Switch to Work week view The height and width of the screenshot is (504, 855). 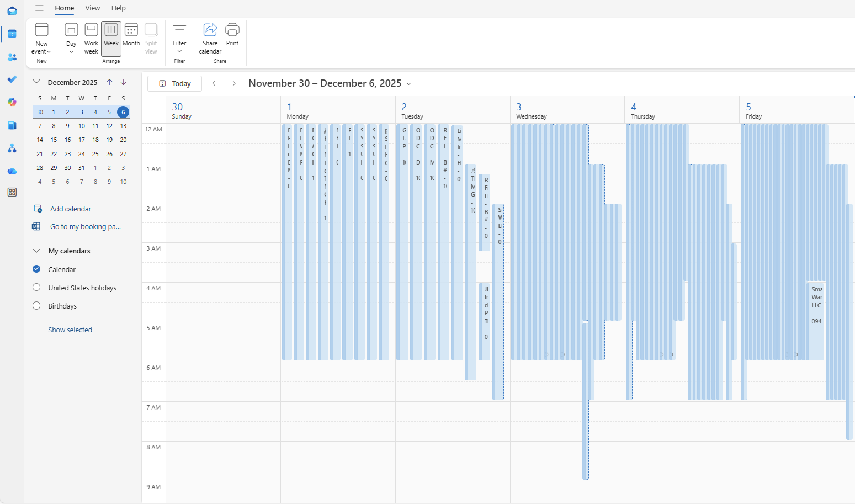coord(91,39)
